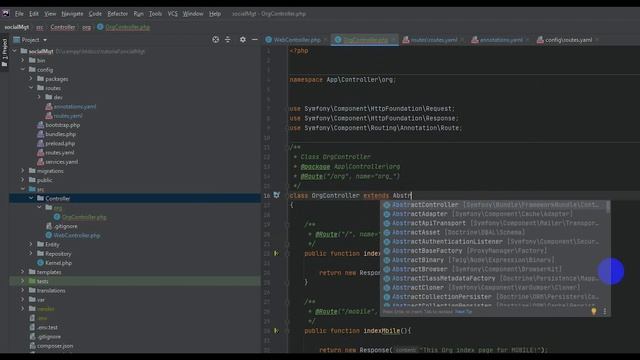Click the gutter icon beside class OrgController
Screen dimensions: 640x360
click(277, 195)
